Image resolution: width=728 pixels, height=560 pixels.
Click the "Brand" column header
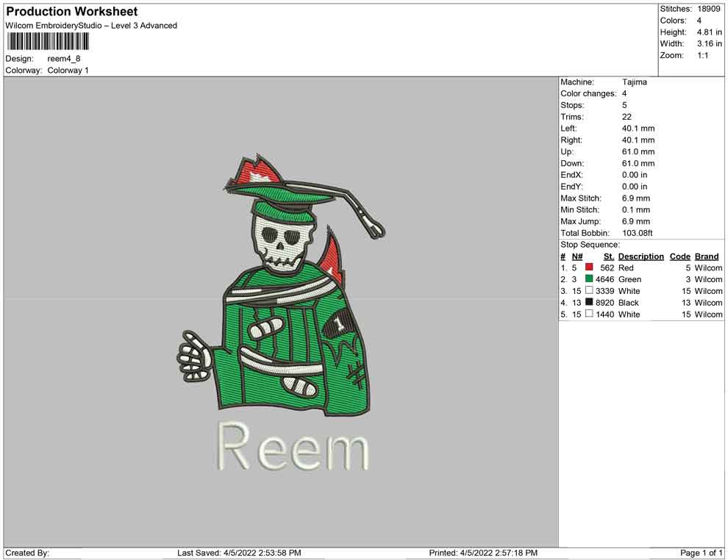coord(706,256)
